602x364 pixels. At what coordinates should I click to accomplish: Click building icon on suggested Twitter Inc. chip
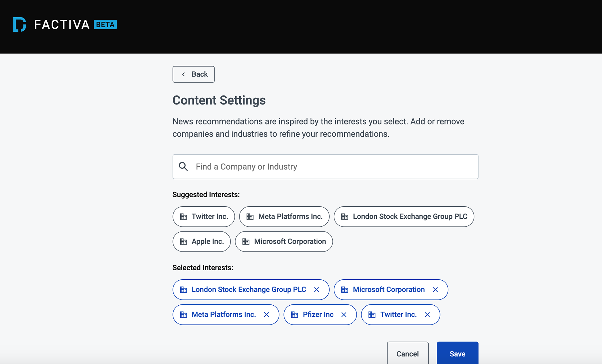(x=183, y=216)
